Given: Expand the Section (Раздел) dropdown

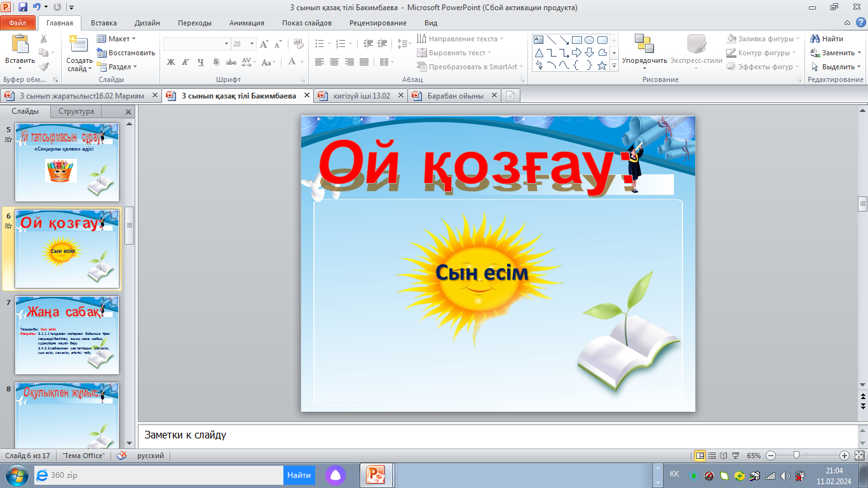Looking at the screenshot, I should pyautogui.click(x=135, y=67).
